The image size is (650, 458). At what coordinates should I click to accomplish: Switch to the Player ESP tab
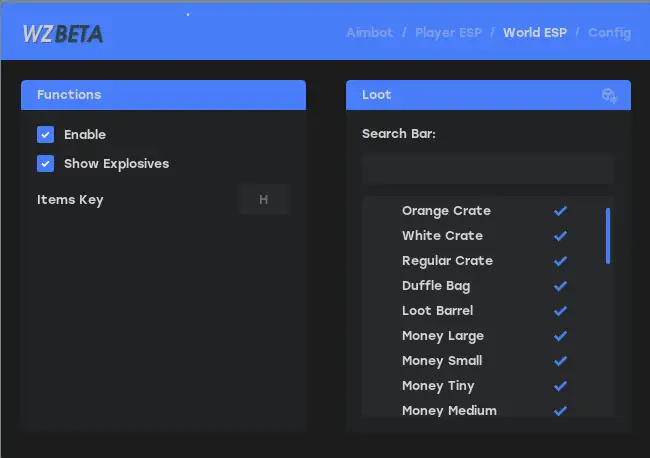[448, 33]
